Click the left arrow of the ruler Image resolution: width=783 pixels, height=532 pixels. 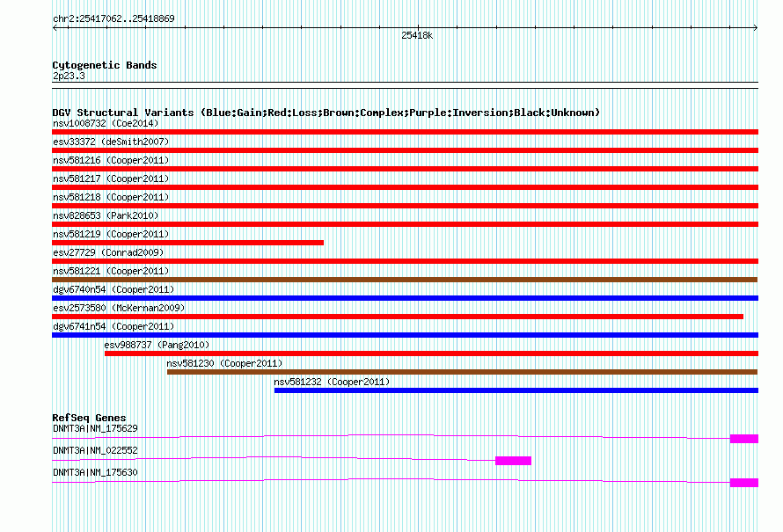tap(55, 28)
